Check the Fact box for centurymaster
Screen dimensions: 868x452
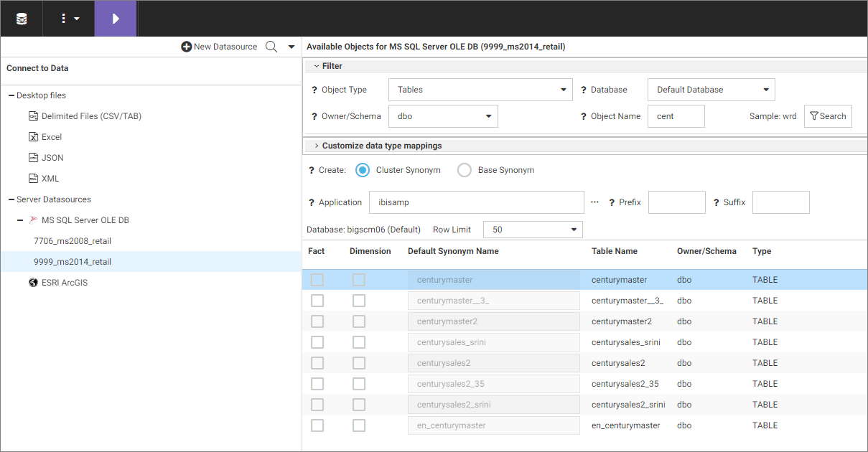coord(317,280)
